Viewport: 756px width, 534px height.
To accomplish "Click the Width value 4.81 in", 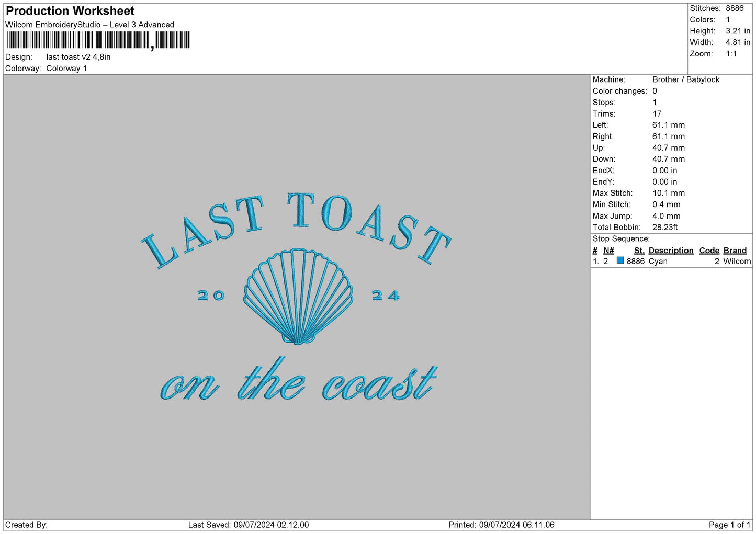I will [x=738, y=42].
